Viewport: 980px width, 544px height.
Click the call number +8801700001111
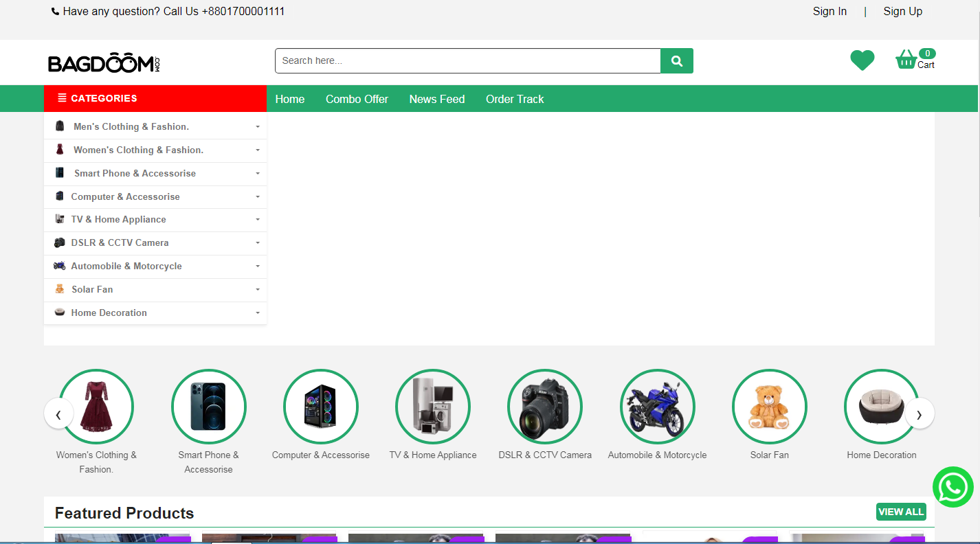243,12
